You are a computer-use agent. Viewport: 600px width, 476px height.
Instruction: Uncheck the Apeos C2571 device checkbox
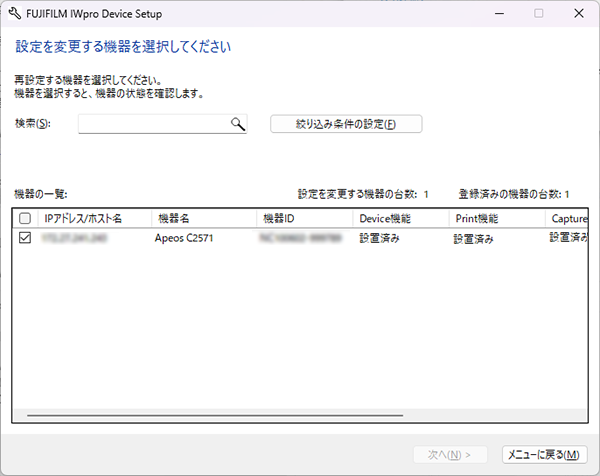tap(25, 238)
